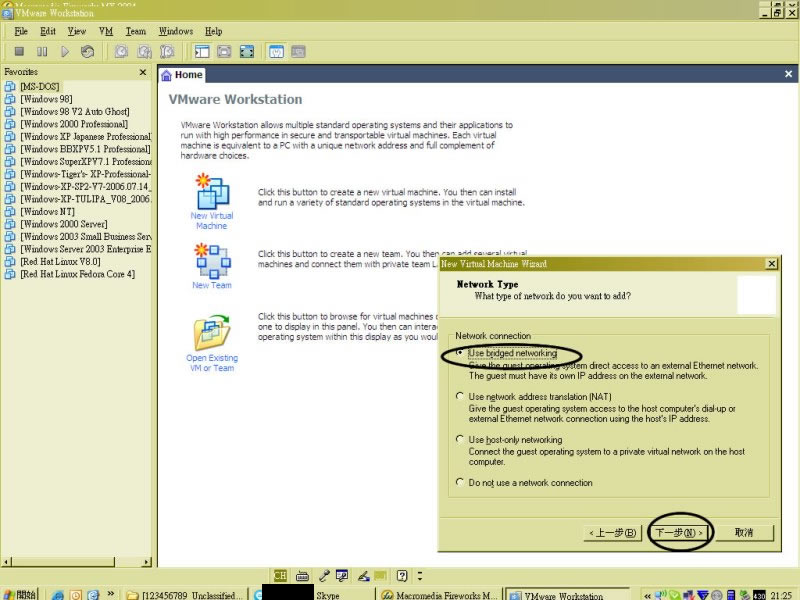Open the 123456789 Unclassified folder taskbar button
The image size is (800, 600).
click(x=185, y=595)
